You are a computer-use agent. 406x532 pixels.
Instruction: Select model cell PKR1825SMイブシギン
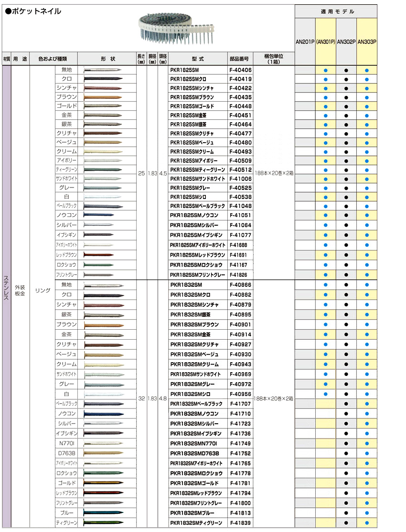[x=198, y=235]
